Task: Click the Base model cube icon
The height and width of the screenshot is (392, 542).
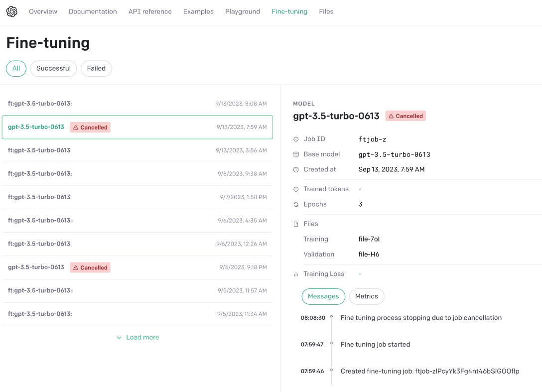Action: click(296, 154)
